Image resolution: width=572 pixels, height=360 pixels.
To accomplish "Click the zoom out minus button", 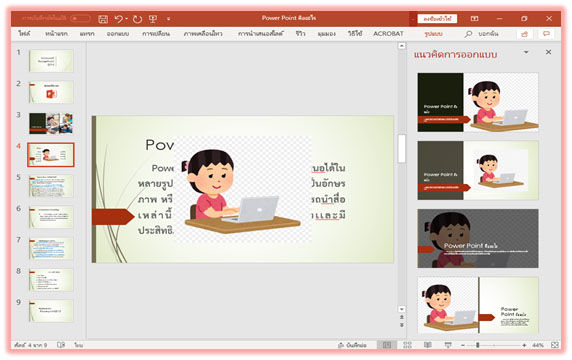I will click(463, 345).
